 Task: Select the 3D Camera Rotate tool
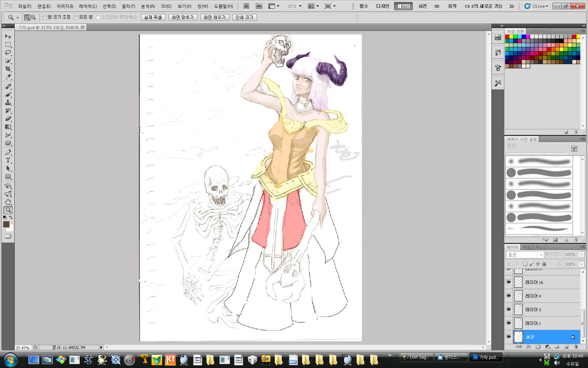8,194
